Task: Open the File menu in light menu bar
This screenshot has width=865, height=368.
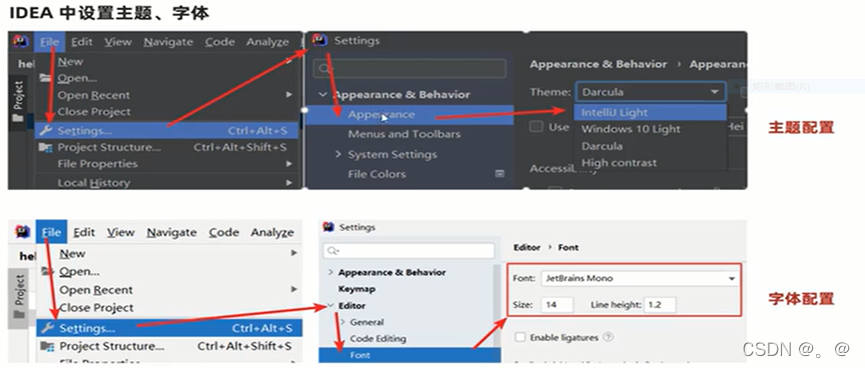Action: coord(51,232)
